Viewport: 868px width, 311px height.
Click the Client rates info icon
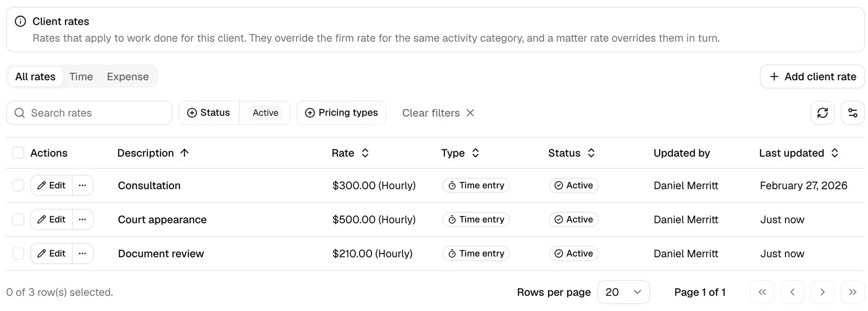[x=20, y=21]
